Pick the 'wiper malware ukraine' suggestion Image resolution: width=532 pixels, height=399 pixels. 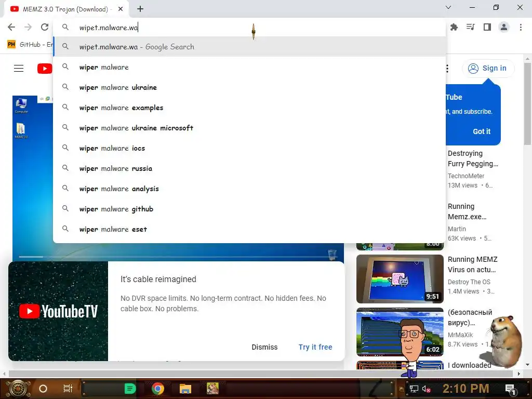tap(249, 87)
